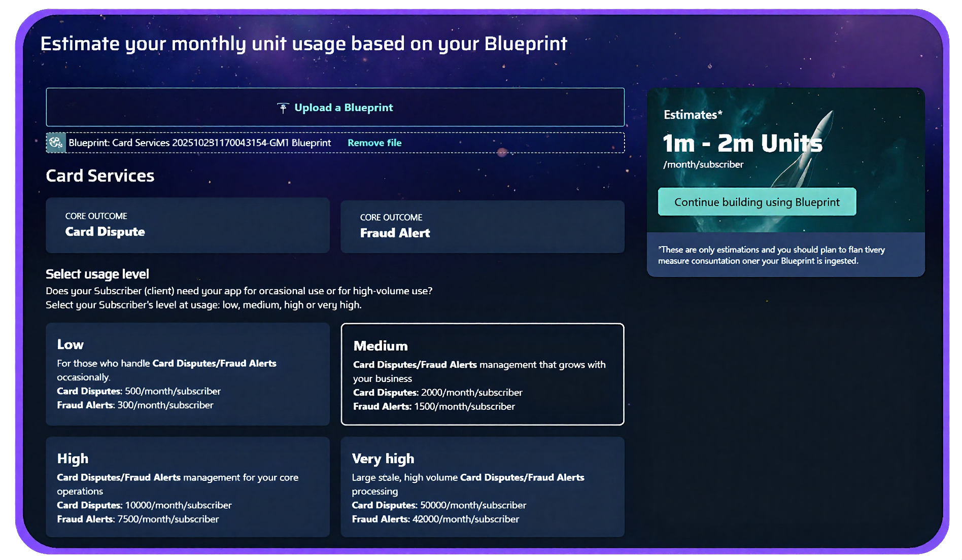
Task: Select the Low usage level card
Action: pos(188,374)
